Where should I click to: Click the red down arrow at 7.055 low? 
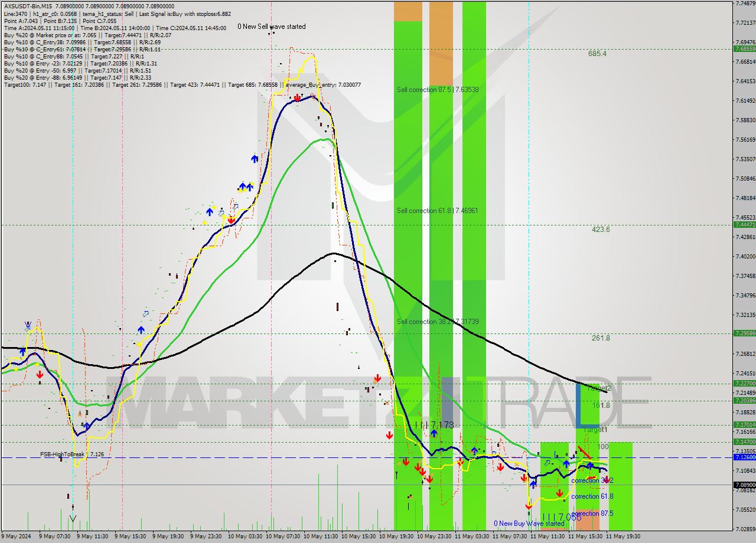point(529,505)
